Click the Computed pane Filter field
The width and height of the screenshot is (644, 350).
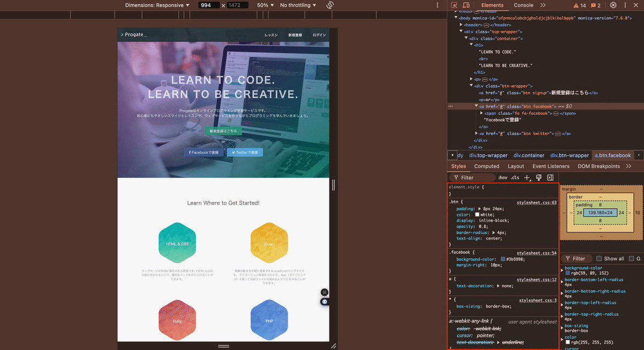tap(577, 258)
